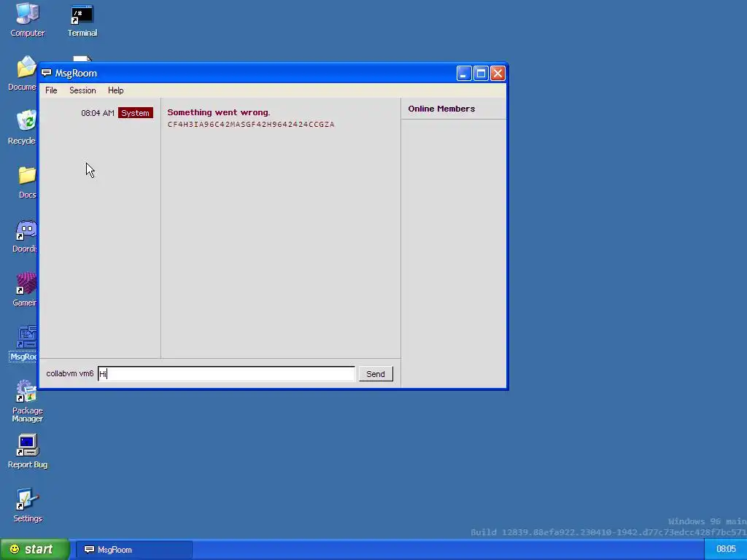Screen dimensions: 747x560
Task: Click the Online Members heading
Action: click(441, 109)
